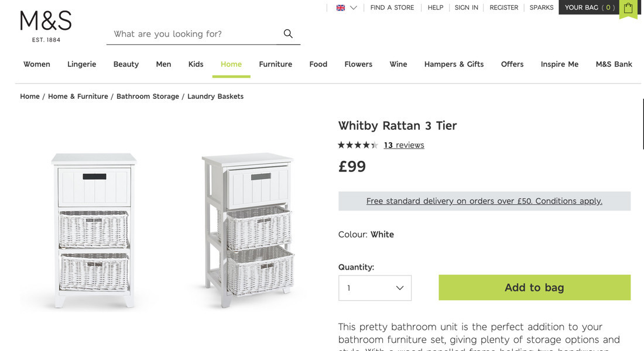Click the M&S logo
644x351 pixels.
point(46,26)
